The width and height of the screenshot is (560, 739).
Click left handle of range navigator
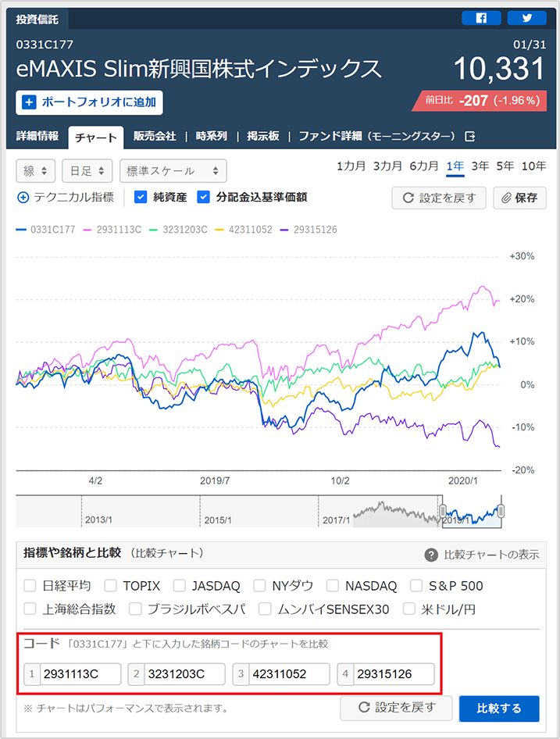(x=443, y=511)
